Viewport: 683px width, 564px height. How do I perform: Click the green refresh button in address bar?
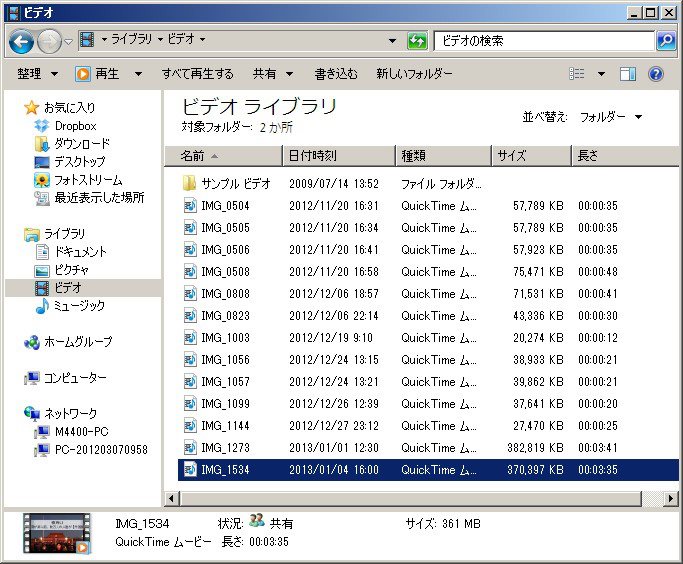coord(417,41)
